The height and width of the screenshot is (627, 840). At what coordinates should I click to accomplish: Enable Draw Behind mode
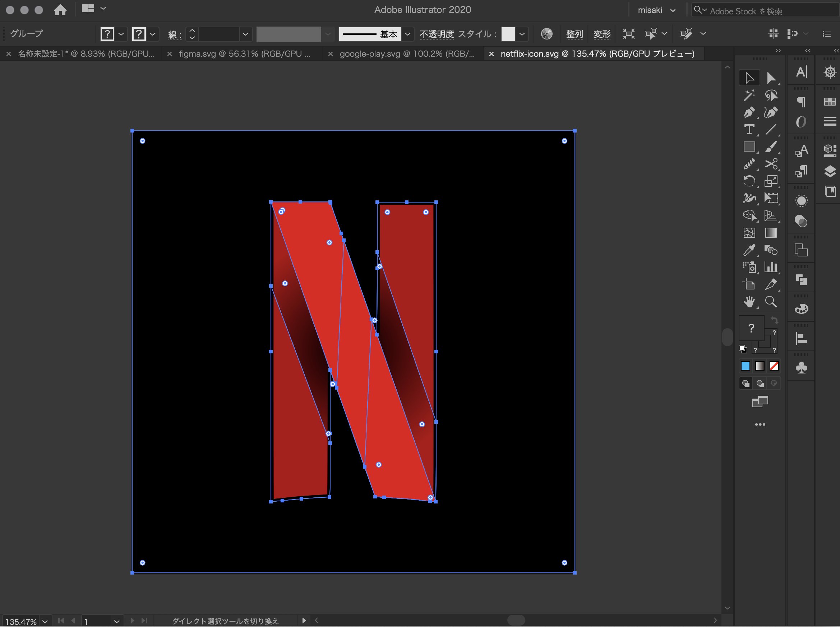pos(760,383)
